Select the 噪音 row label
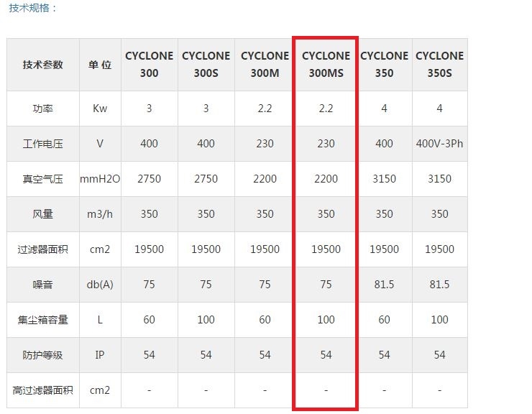 (x=42, y=285)
